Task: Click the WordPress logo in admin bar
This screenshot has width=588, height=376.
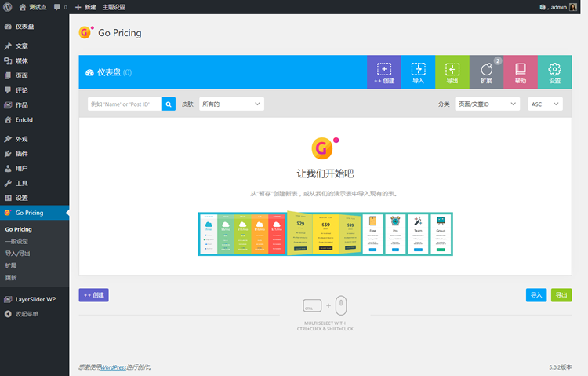Action: coord(8,7)
